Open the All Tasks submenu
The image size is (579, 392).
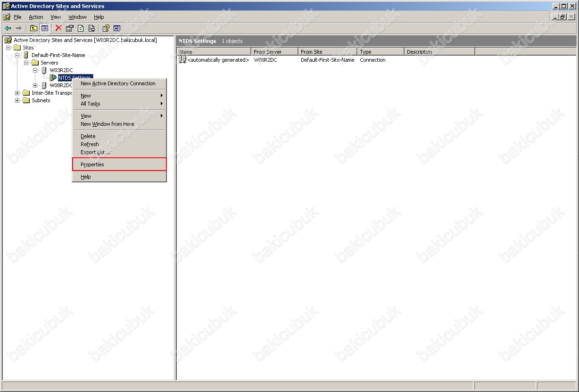[91, 104]
